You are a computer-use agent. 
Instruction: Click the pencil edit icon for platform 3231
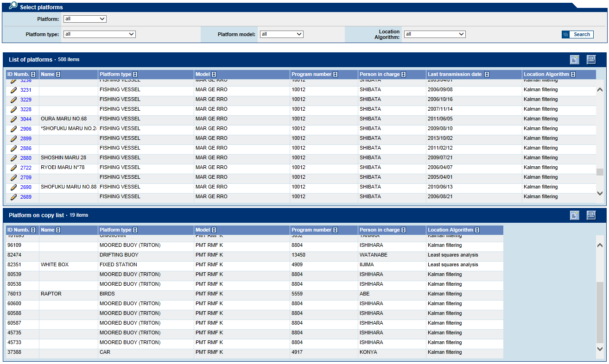point(13,90)
